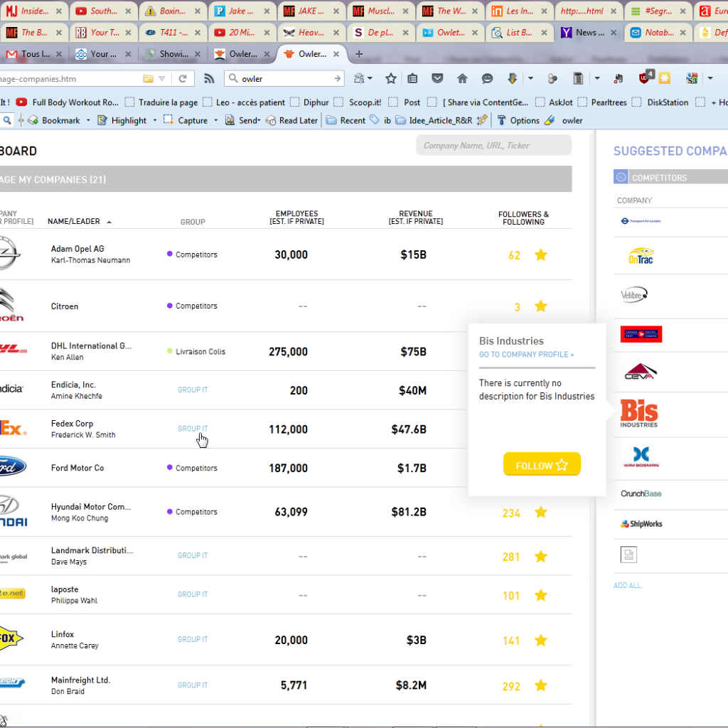Unfollow Adam Opel AG via its star

[x=541, y=255]
